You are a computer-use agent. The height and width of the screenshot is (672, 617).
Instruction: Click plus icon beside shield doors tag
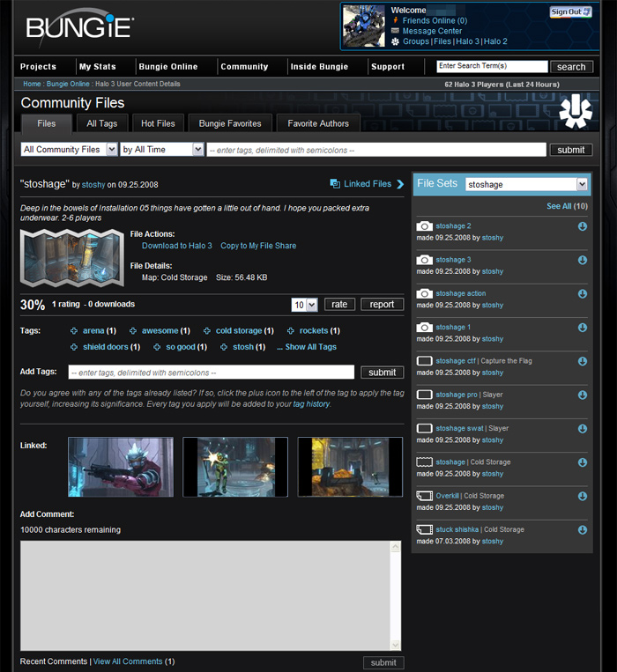coord(74,347)
